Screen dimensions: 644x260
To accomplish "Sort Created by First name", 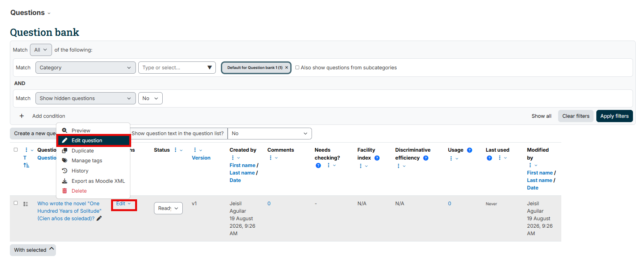I will click(243, 165).
